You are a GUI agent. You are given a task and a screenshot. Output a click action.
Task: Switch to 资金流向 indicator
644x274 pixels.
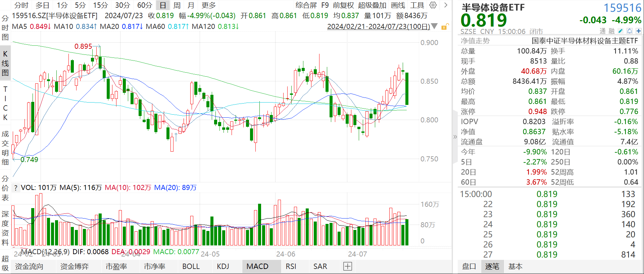coord(29,267)
